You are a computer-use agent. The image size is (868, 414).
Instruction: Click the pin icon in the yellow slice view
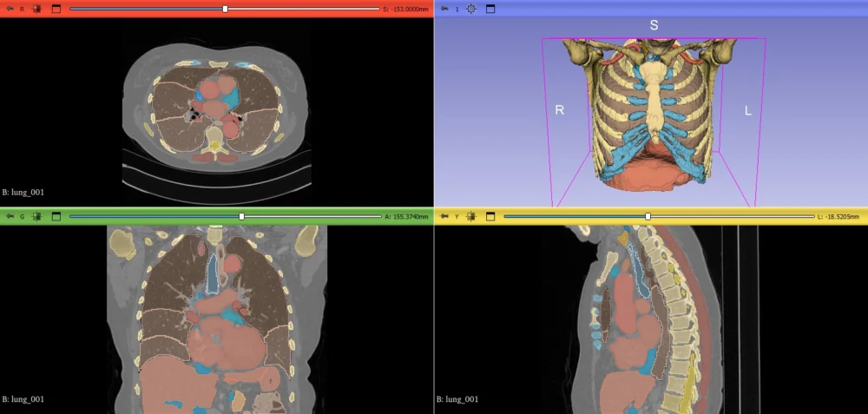click(x=444, y=216)
